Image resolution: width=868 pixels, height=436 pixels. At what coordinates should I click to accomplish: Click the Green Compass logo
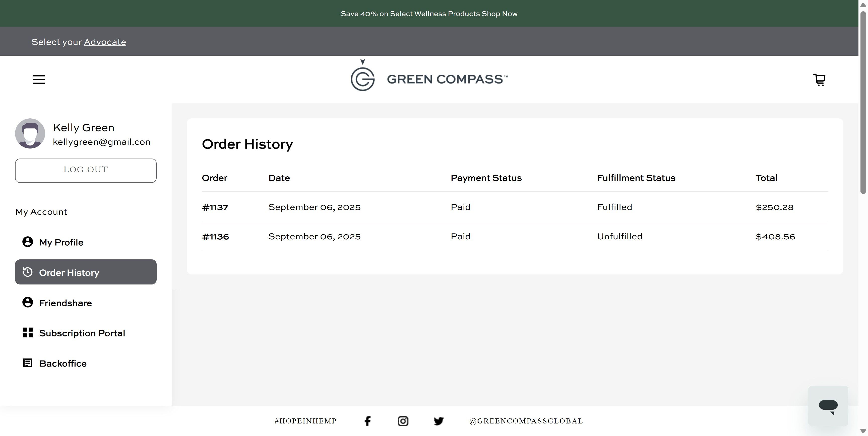click(x=429, y=76)
